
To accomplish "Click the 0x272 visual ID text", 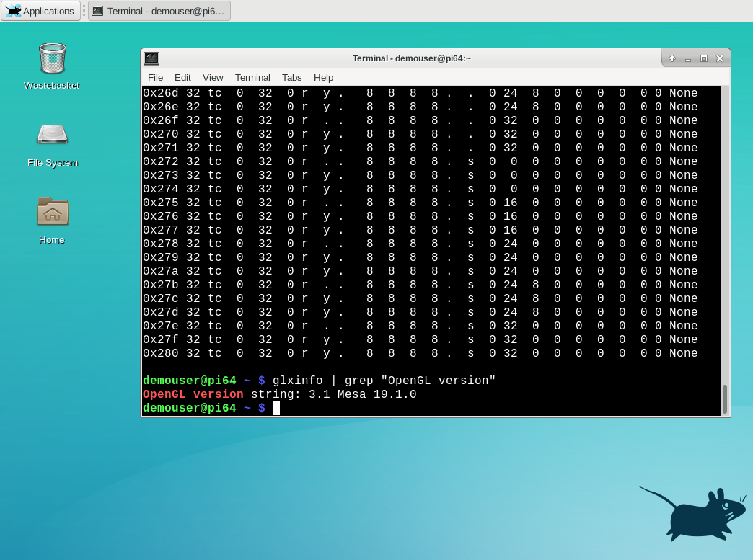I will [x=160, y=161].
